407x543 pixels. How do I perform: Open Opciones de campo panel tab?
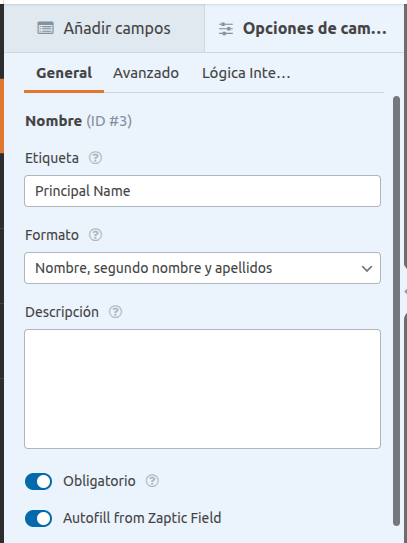(x=304, y=28)
